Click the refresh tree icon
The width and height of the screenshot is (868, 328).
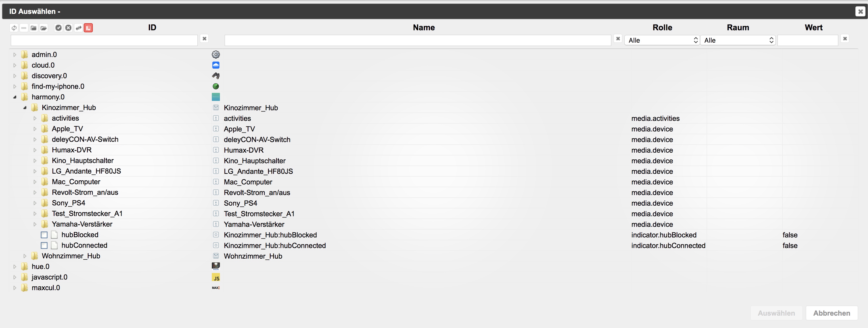click(x=14, y=28)
